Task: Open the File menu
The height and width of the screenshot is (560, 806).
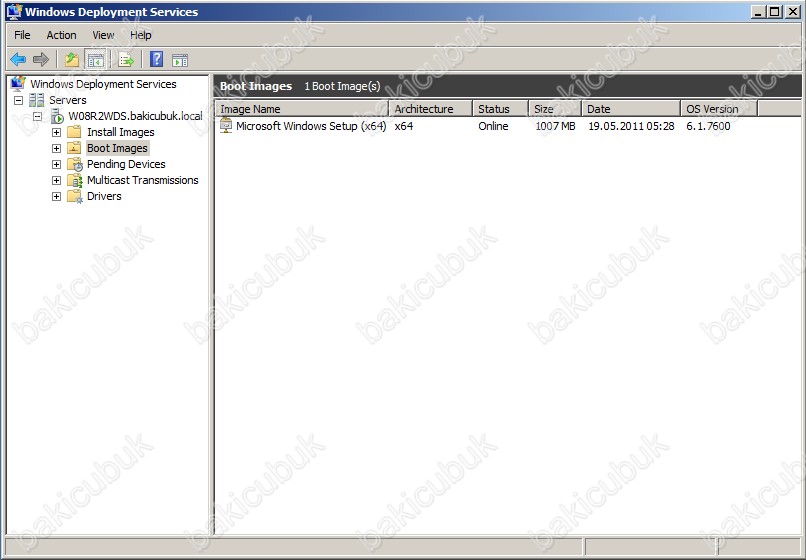Action: [22, 35]
